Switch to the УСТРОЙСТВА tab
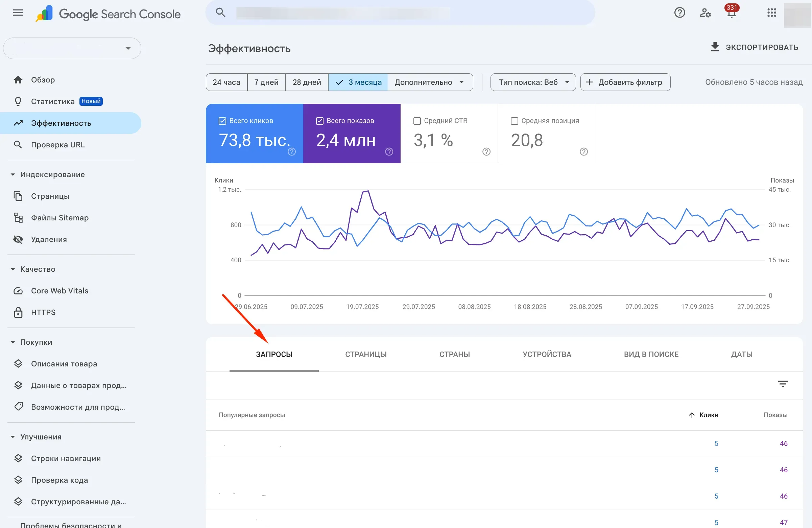Viewport: 812px width, 528px height. click(x=547, y=354)
